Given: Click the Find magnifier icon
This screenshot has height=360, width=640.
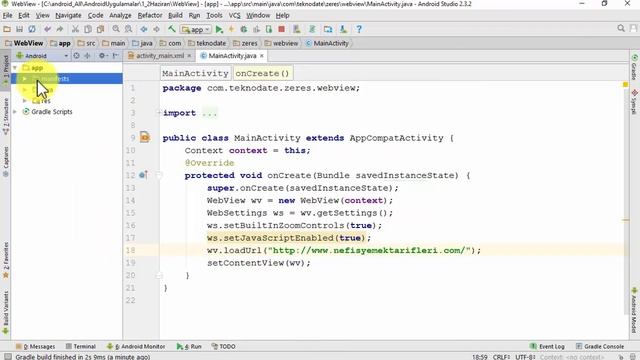Looking at the screenshot, I should (116, 29).
